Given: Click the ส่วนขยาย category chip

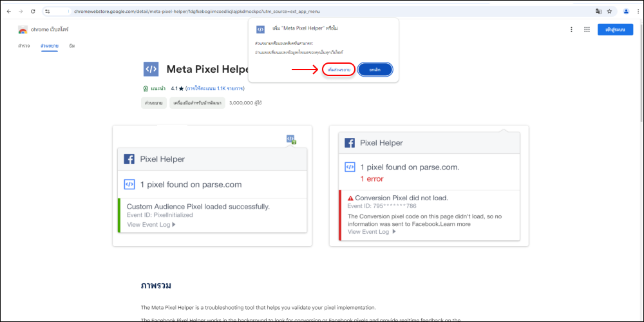Looking at the screenshot, I should click(154, 102).
